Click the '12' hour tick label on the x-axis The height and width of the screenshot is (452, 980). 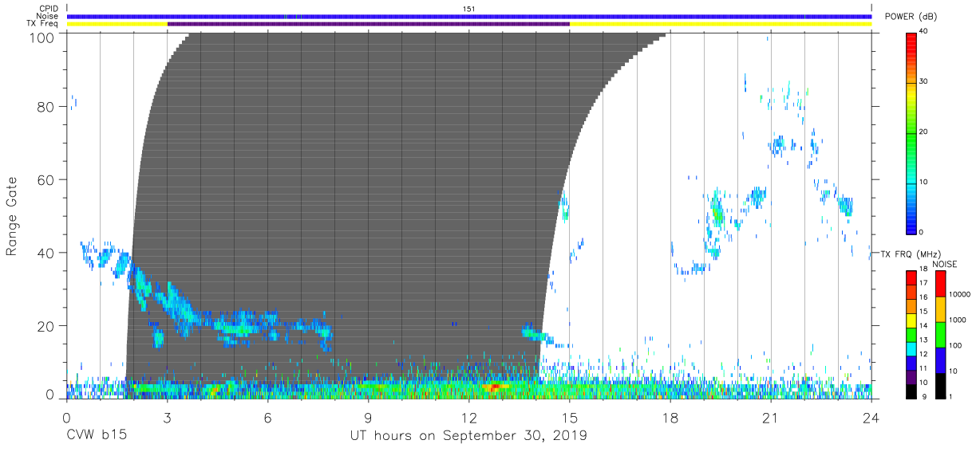(x=469, y=416)
